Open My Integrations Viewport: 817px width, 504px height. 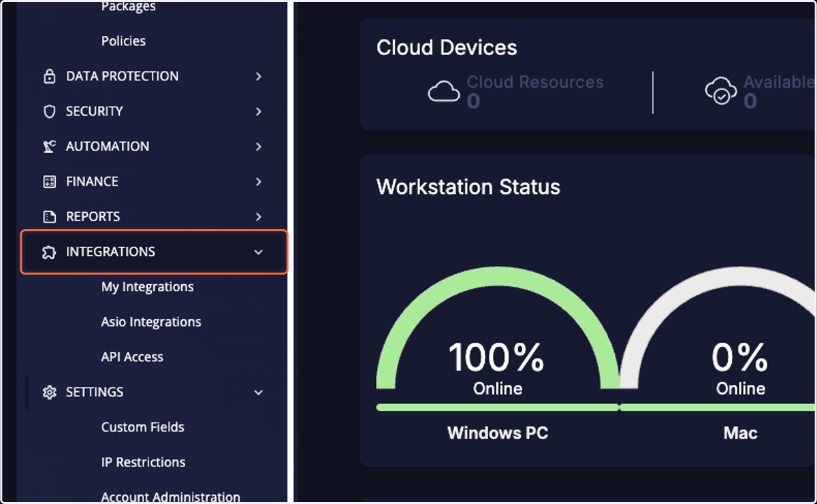(147, 287)
